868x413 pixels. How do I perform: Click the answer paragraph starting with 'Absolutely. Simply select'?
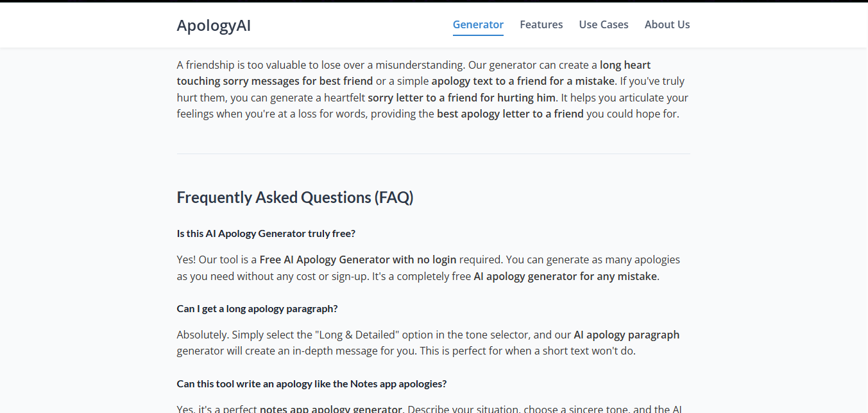click(x=429, y=343)
